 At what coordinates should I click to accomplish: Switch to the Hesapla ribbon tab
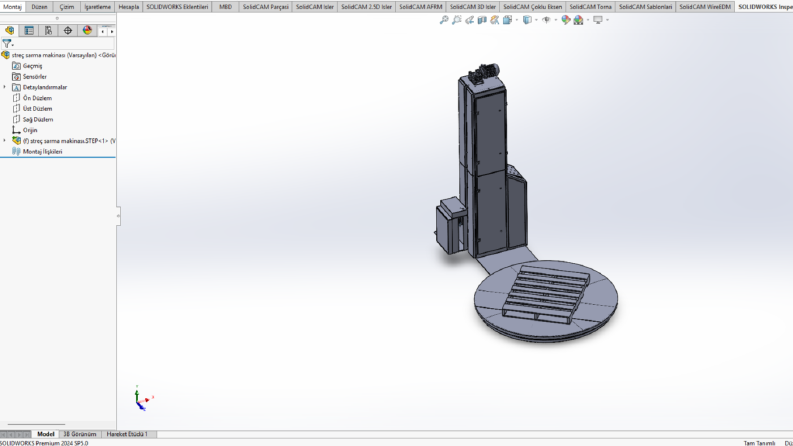point(128,7)
